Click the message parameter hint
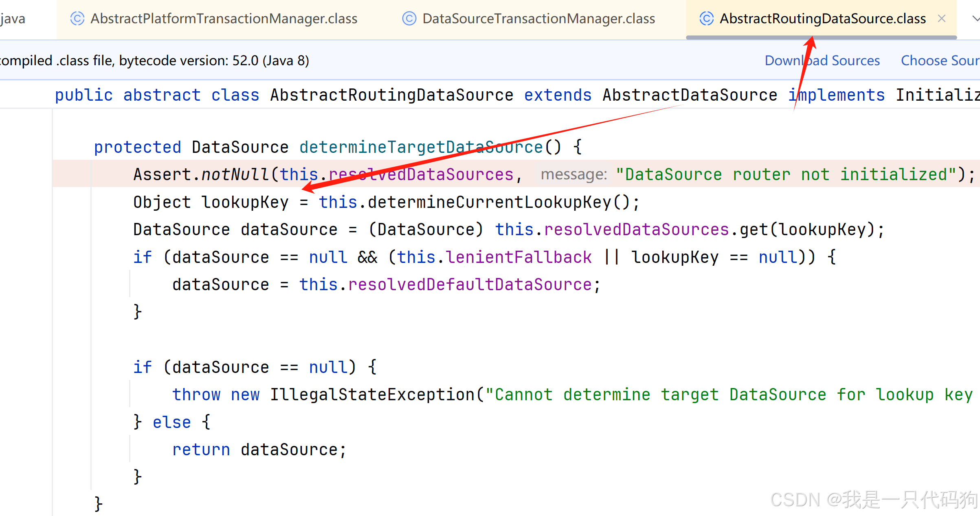980x516 pixels. pyautogui.click(x=573, y=175)
